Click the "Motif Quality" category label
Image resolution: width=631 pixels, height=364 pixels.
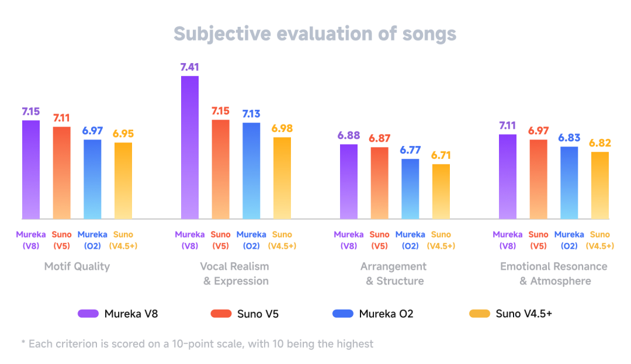click(x=77, y=266)
